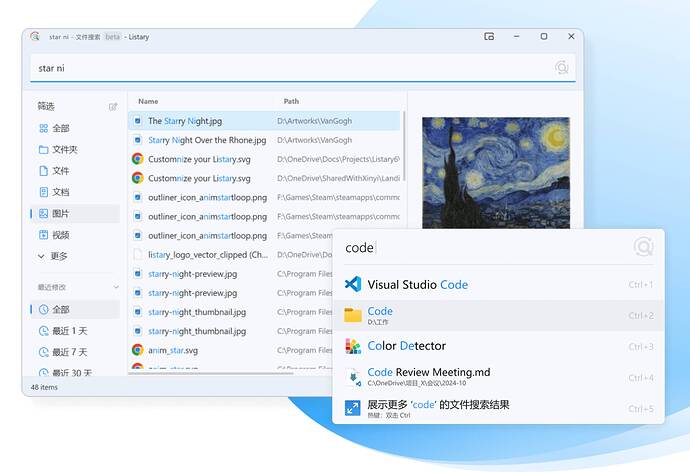
Task: Show more 'code' file search results
Action: pos(498,408)
